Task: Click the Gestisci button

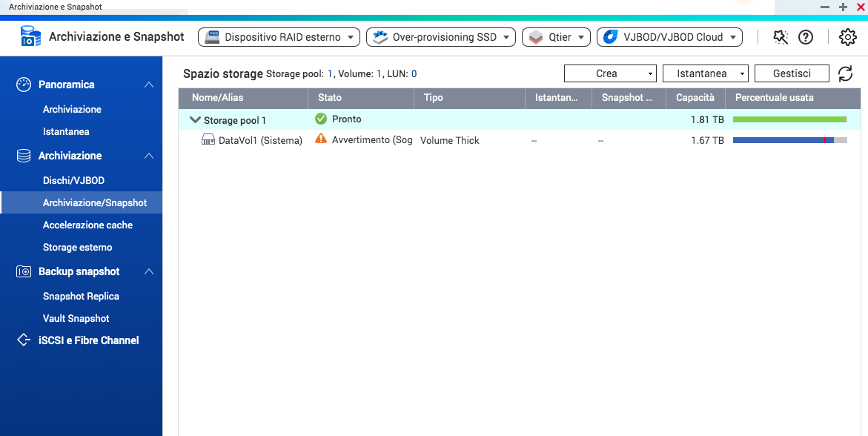Action: 791,73
